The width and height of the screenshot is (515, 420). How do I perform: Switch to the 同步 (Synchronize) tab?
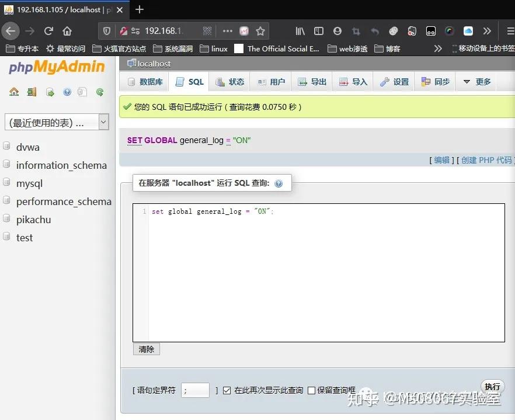pyautogui.click(x=436, y=82)
